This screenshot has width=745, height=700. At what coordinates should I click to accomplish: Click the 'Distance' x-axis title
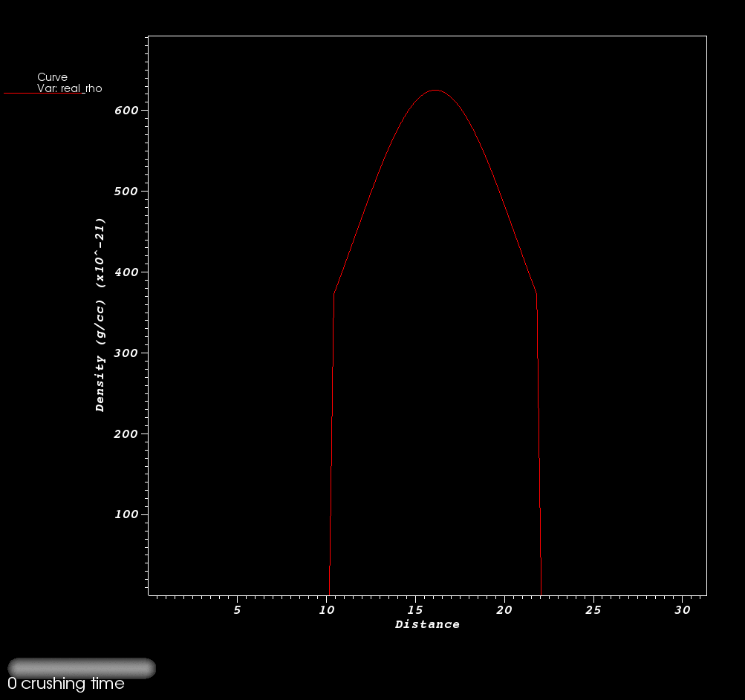[427, 624]
